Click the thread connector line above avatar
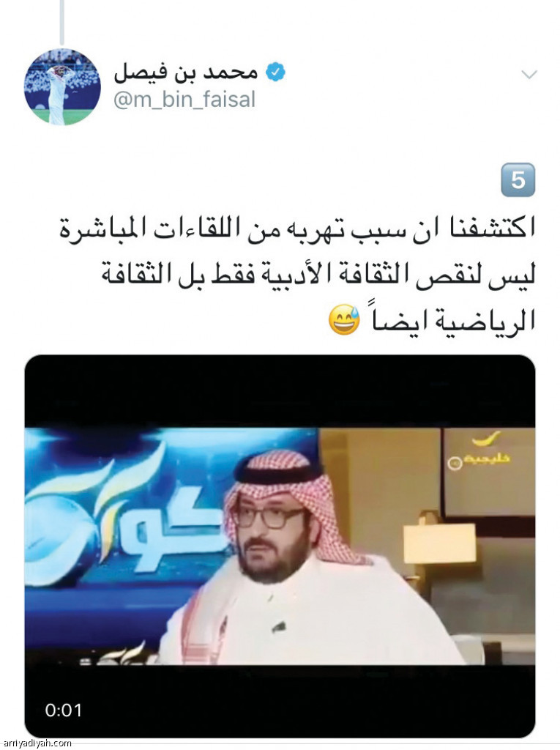Viewport: 560px width, 750px height. click(61, 21)
